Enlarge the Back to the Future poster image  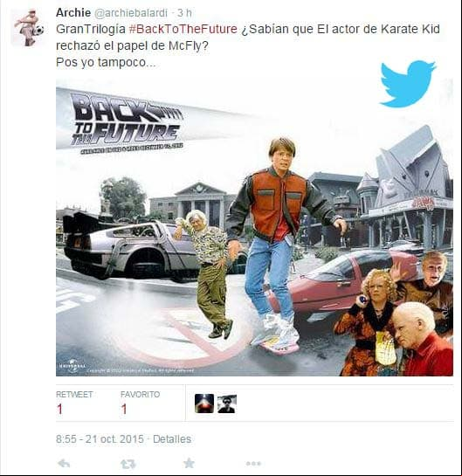click(254, 228)
